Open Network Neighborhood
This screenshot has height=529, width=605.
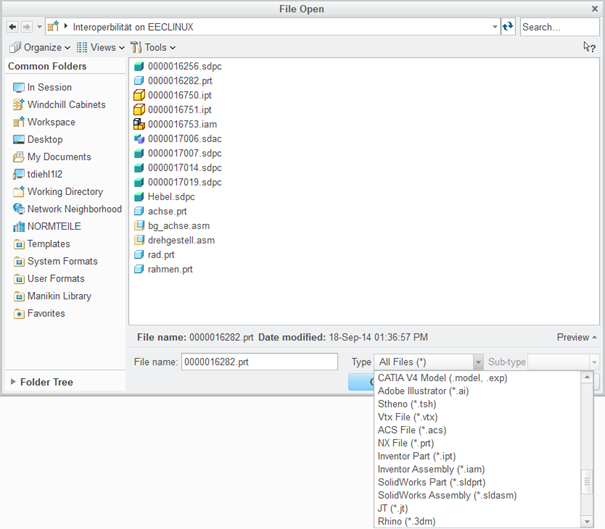(67, 209)
